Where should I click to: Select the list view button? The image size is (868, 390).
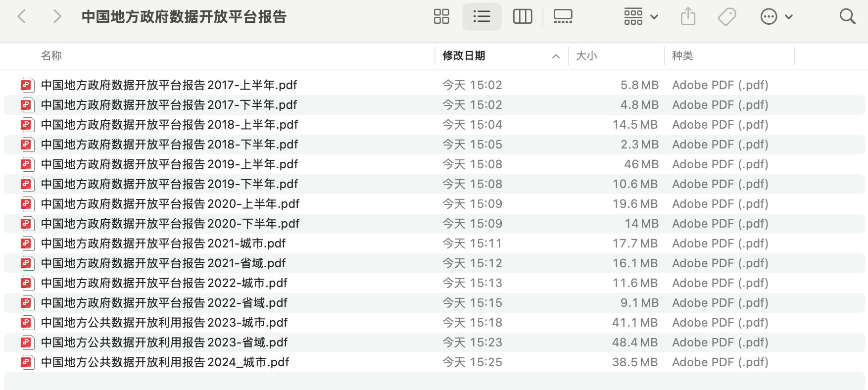click(x=482, y=17)
